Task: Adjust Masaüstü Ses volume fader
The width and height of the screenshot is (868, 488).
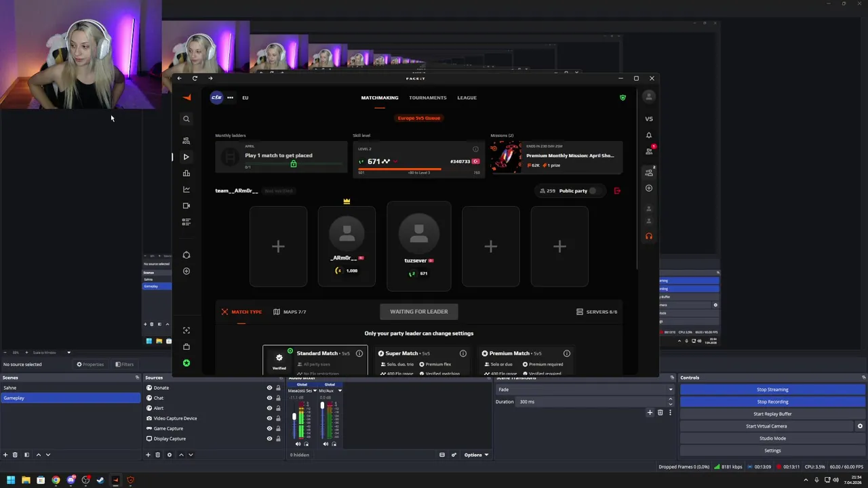Action: [294, 416]
